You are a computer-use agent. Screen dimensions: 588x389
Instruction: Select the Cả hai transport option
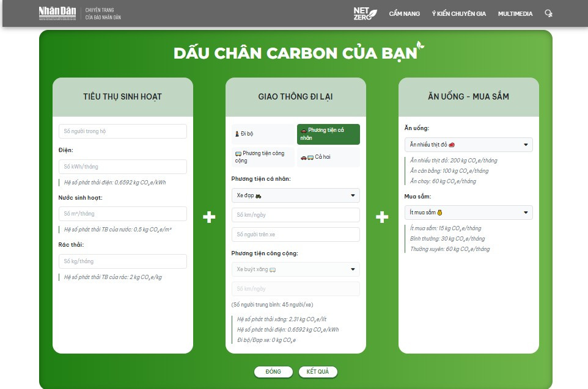coord(328,157)
